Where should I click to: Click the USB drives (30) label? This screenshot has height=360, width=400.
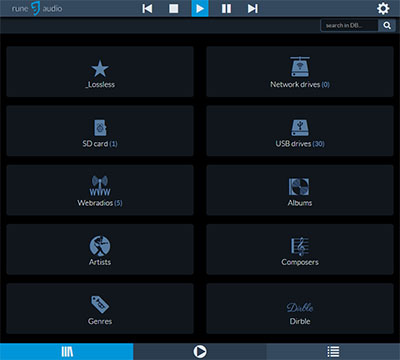pos(300,144)
